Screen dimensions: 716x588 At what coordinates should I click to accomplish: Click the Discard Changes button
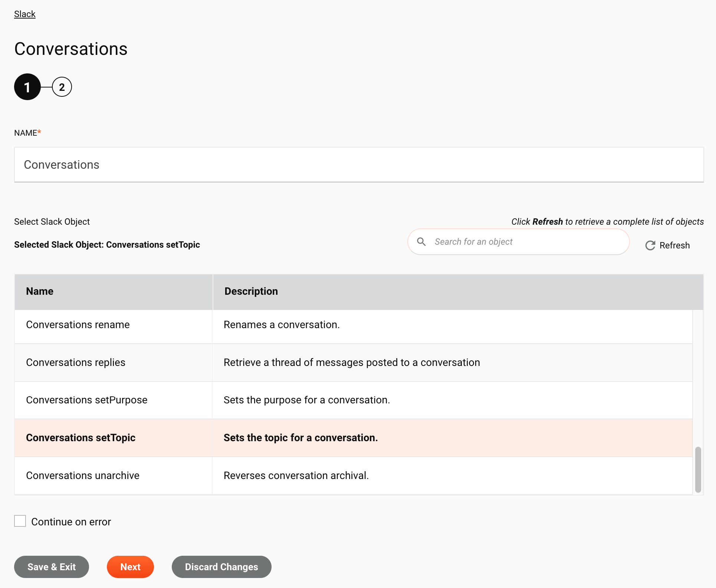221,567
